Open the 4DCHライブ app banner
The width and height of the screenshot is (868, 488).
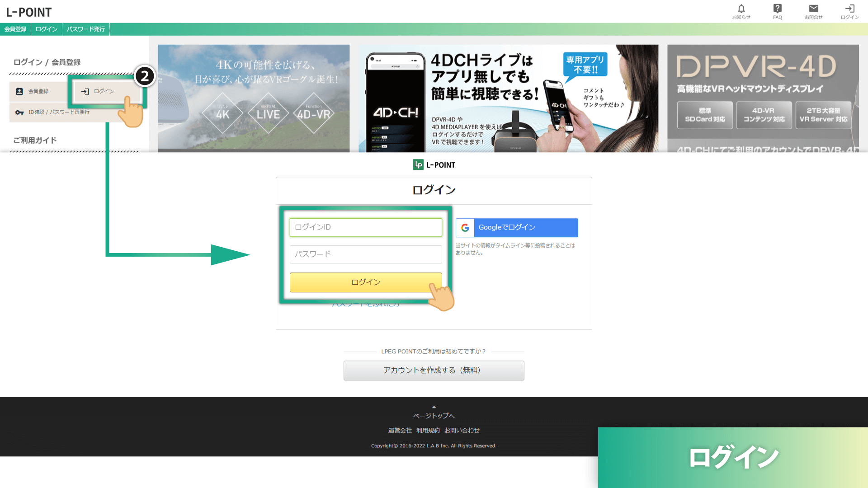[x=508, y=98]
